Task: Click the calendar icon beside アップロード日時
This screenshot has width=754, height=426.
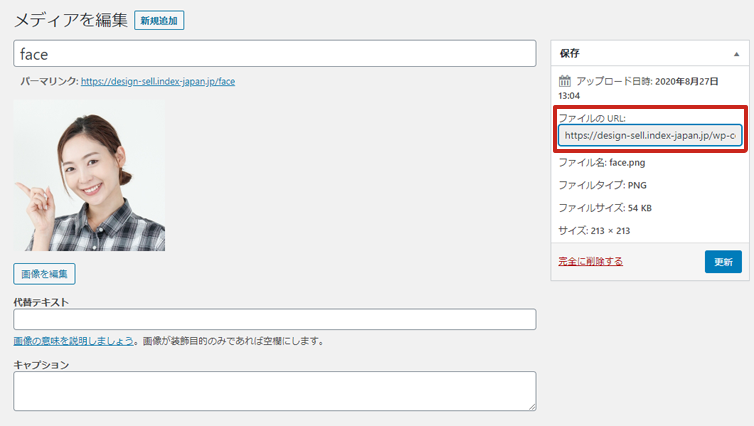Action: [565, 80]
